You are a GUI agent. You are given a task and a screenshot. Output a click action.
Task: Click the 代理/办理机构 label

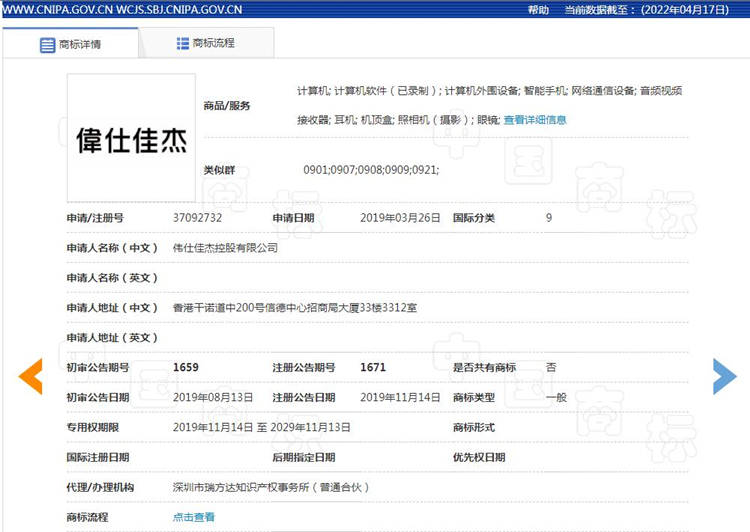pyautogui.click(x=100, y=487)
